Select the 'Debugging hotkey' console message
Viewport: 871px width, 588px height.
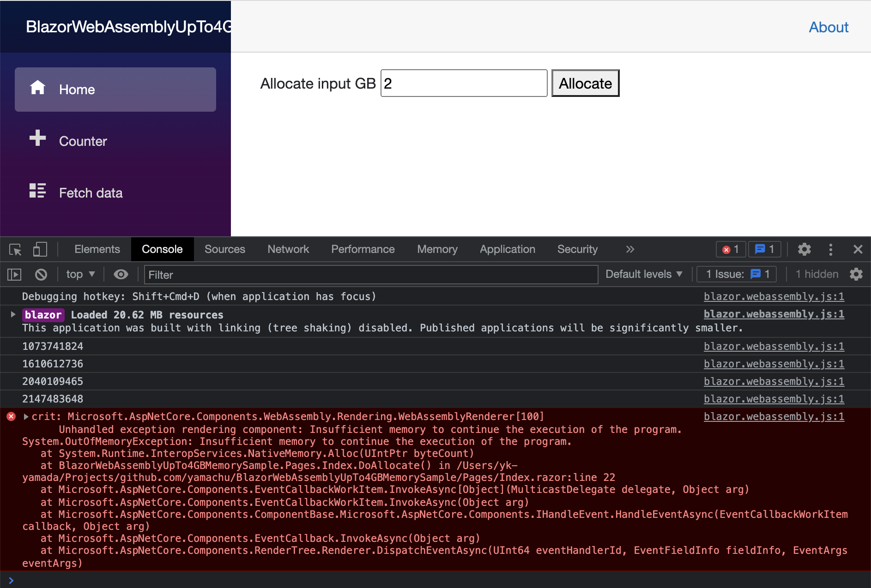(x=199, y=296)
